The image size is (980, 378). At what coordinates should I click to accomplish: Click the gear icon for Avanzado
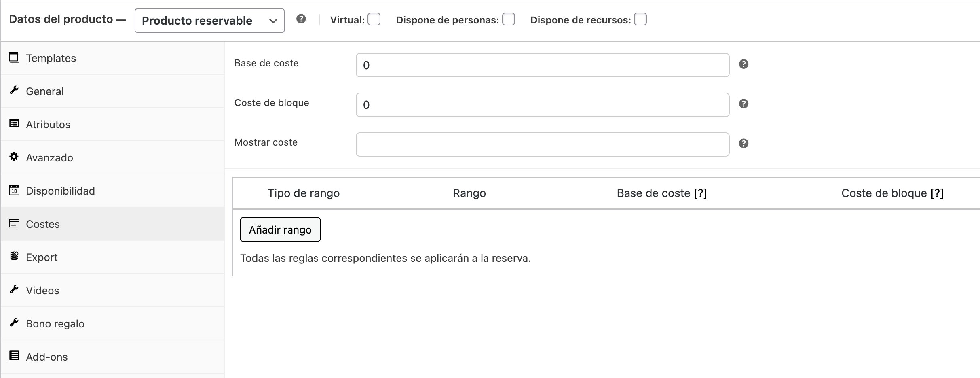pyautogui.click(x=14, y=157)
